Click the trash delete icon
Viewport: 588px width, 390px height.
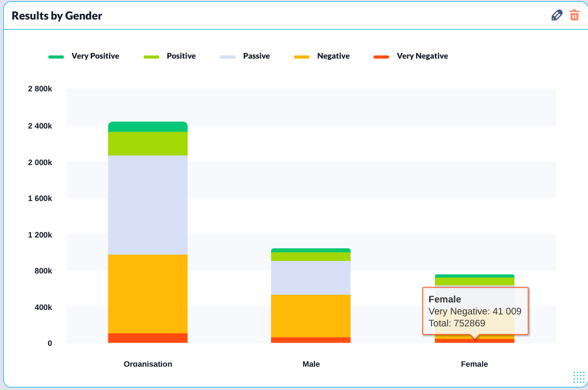pos(574,15)
